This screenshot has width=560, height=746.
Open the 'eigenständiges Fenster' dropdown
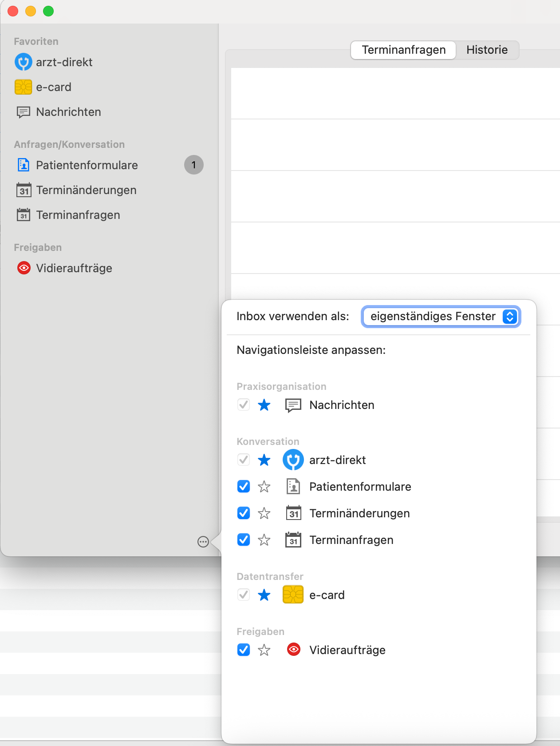coord(441,317)
